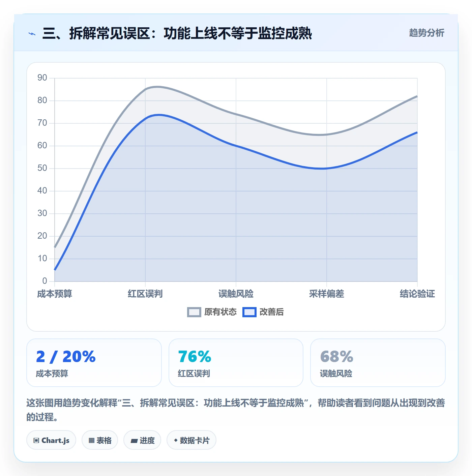The width and height of the screenshot is (472, 476).
Task: Click the 成本预算 x-axis label
Action: [x=55, y=294]
